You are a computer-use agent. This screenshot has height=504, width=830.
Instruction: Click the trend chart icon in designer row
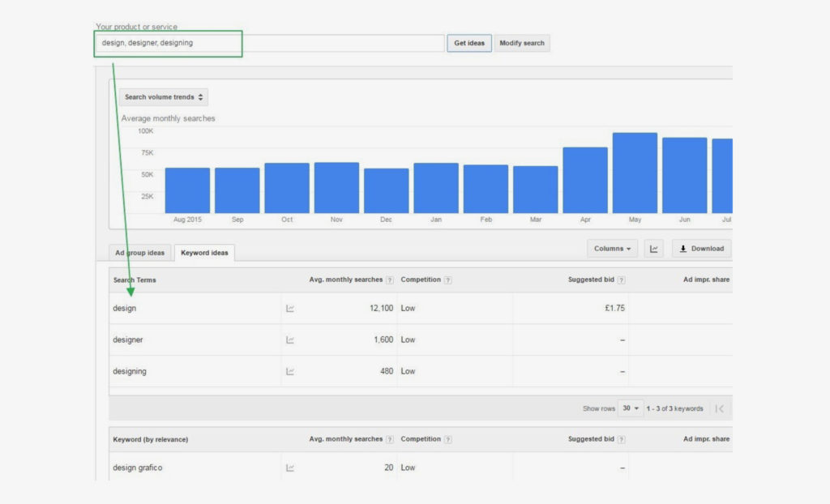pyautogui.click(x=290, y=340)
